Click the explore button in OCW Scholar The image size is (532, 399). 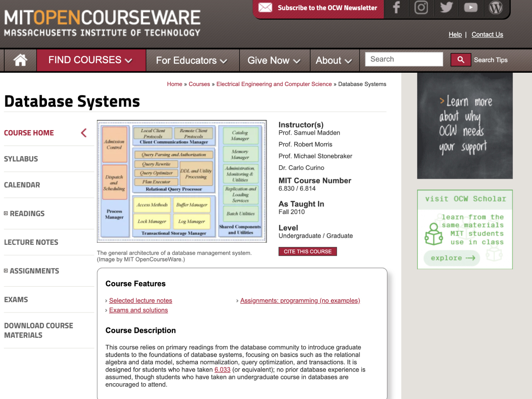coord(452,258)
